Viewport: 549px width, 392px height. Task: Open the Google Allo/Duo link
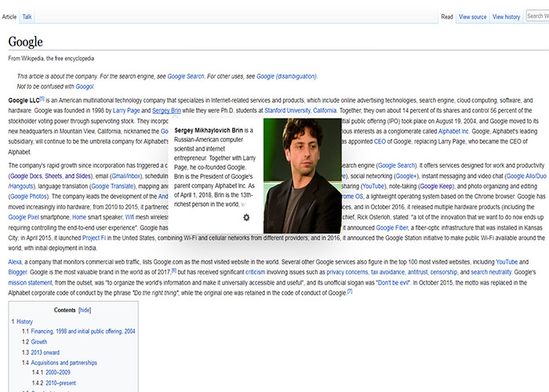(526, 176)
